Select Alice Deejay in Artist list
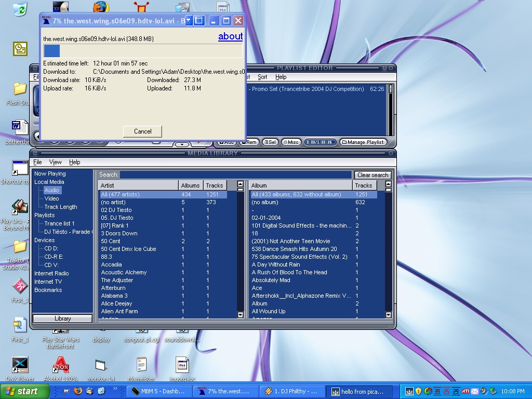Viewport: 532px width, 399px height. click(164, 303)
